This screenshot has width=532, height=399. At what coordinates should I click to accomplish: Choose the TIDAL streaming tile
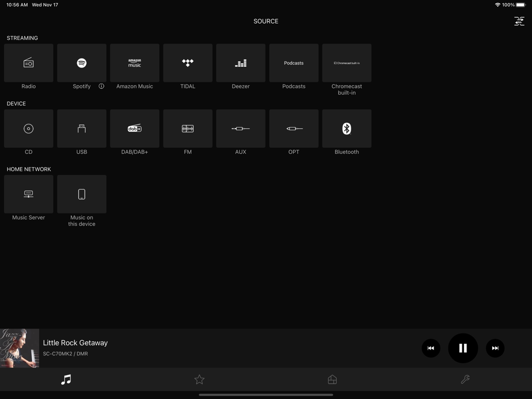pos(188,63)
